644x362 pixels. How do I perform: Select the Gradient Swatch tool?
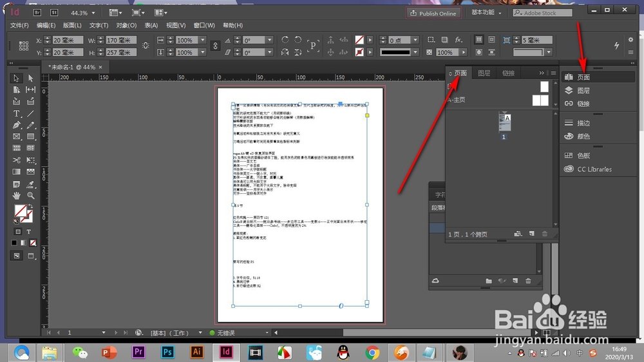17,172
